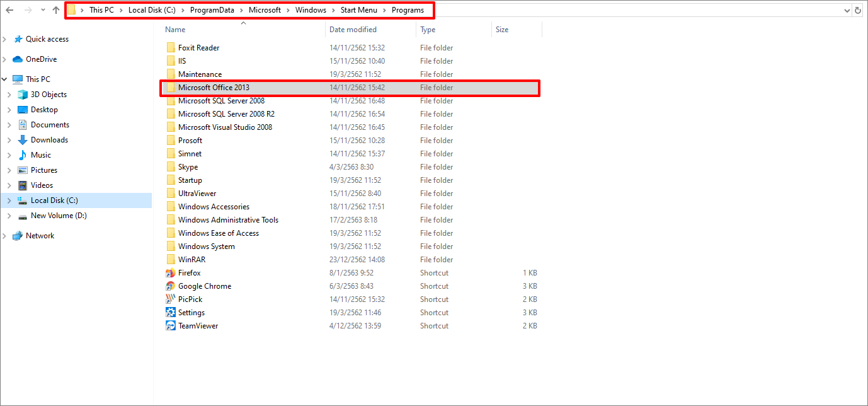This screenshot has height=406, width=868.
Task: Click the Pictures icon in sidebar
Action: pyautogui.click(x=23, y=170)
